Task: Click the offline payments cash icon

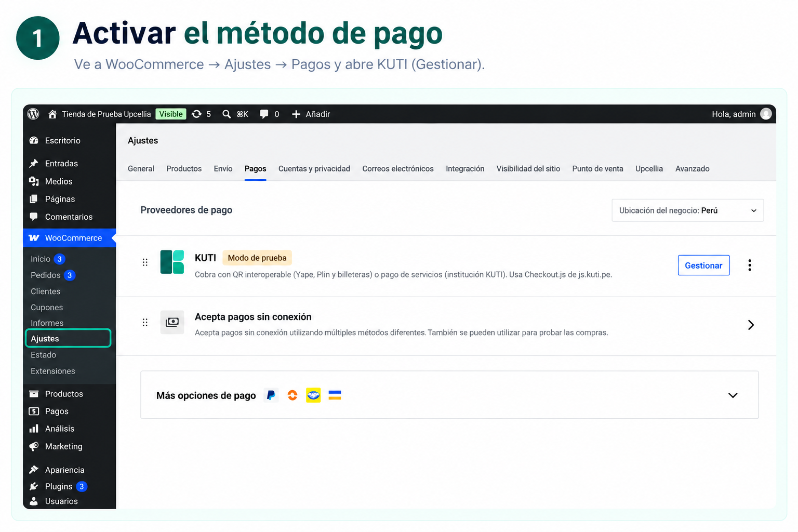Action: point(172,322)
